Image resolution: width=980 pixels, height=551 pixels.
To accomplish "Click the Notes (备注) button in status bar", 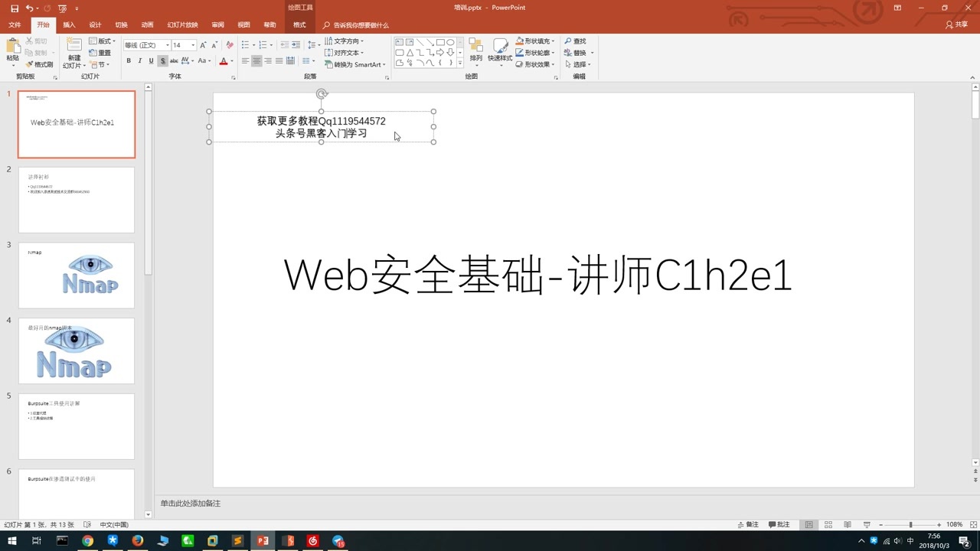I will click(x=748, y=525).
